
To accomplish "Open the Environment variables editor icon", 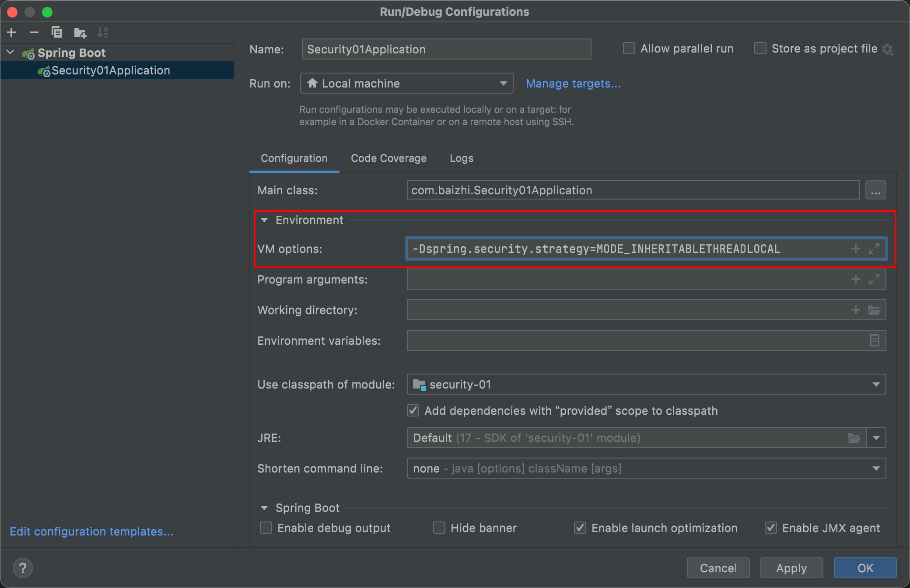I will click(874, 340).
